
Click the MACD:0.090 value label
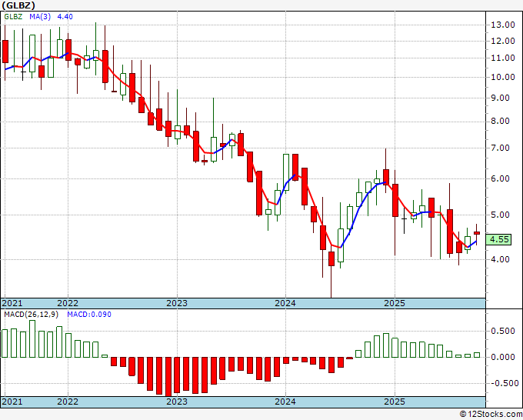pyautogui.click(x=89, y=315)
